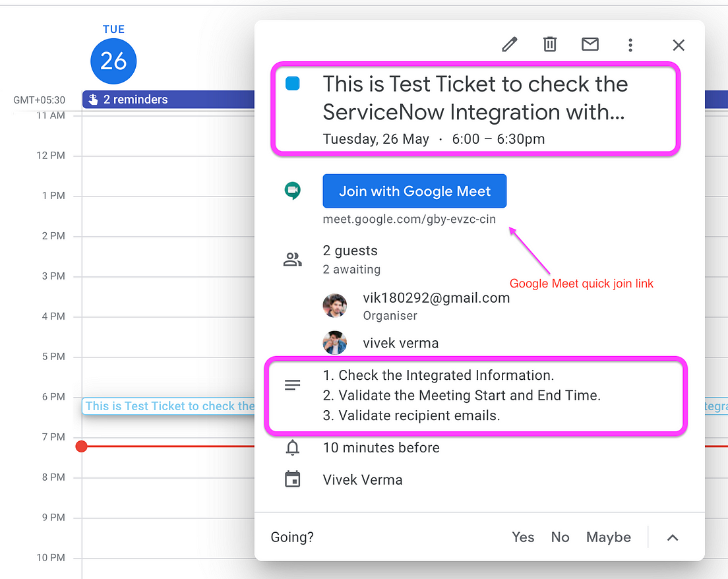
Task: Select the 2 guests text
Action: 350,251
